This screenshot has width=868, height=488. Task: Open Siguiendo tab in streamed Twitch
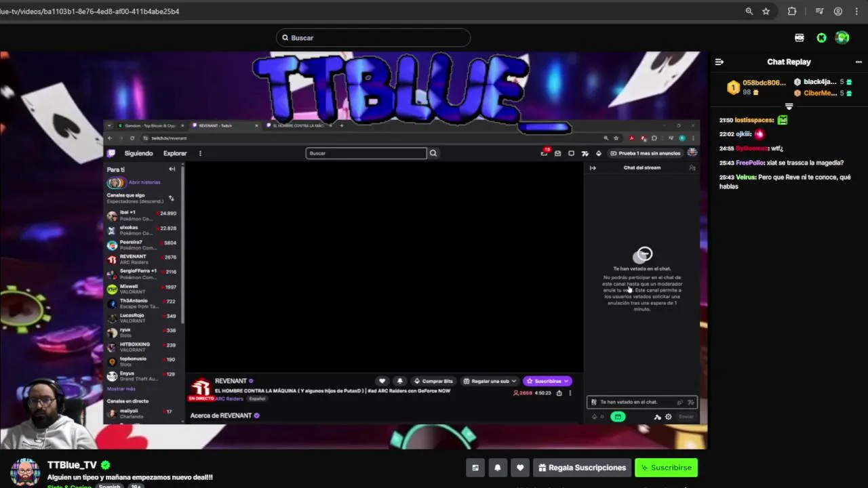138,153
